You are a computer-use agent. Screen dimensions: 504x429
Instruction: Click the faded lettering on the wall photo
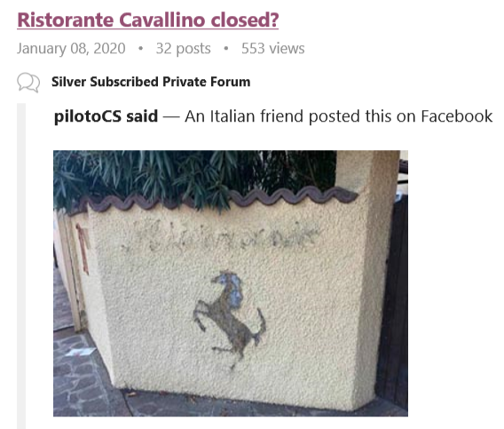tap(222, 237)
